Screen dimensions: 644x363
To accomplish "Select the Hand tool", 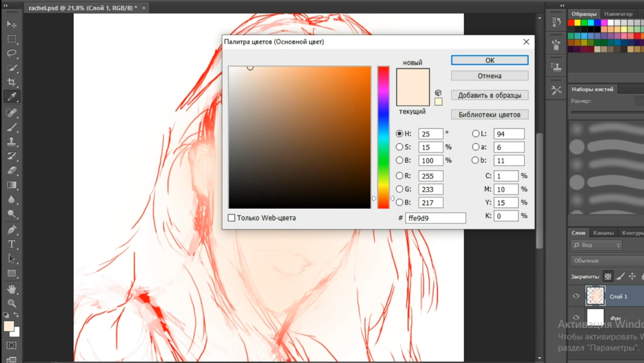I will tap(11, 289).
